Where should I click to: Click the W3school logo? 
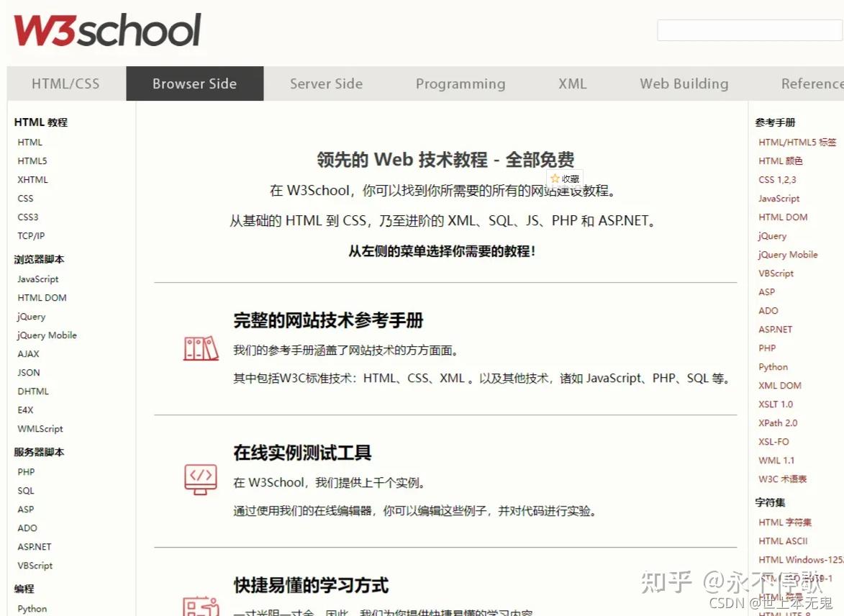point(108,30)
